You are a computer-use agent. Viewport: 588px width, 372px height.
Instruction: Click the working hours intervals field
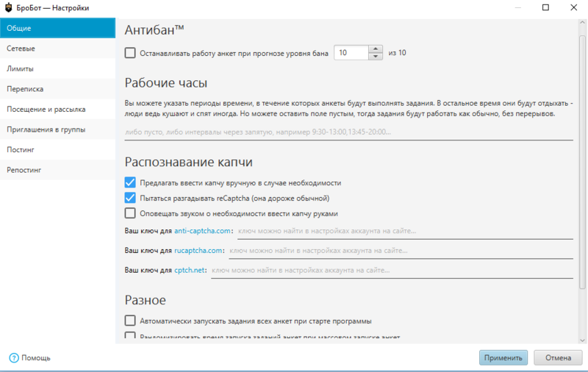coord(348,132)
